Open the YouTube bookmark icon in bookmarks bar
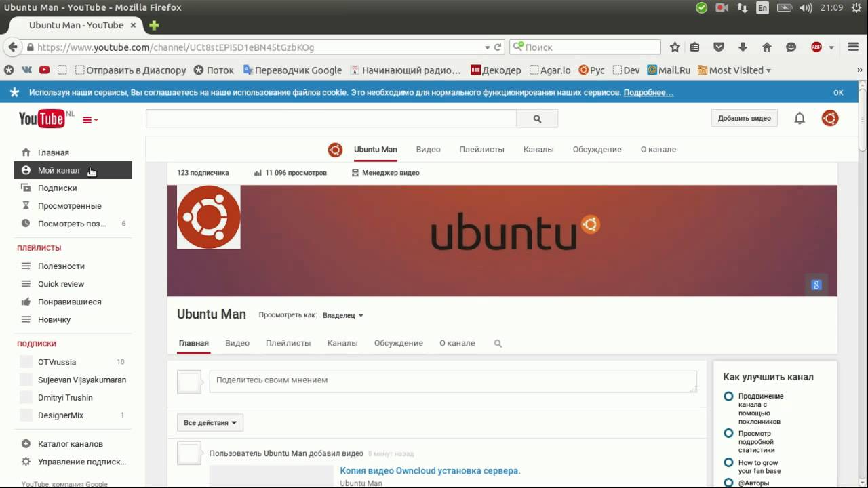 pos(44,70)
